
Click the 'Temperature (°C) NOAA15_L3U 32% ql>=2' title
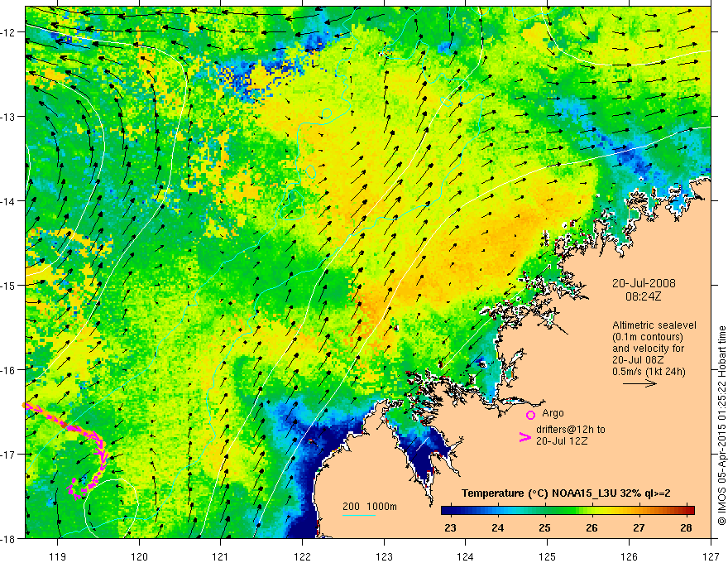click(x=566, y=493)
